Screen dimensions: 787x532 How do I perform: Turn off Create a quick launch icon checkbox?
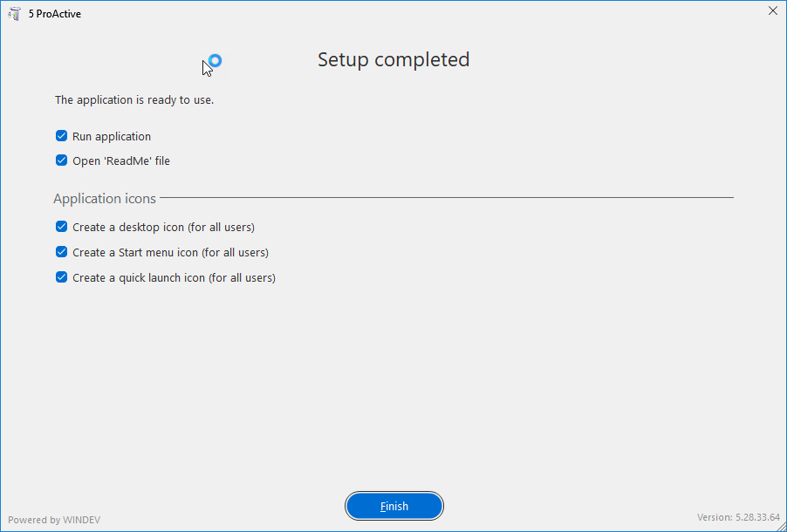coord(61,277)
